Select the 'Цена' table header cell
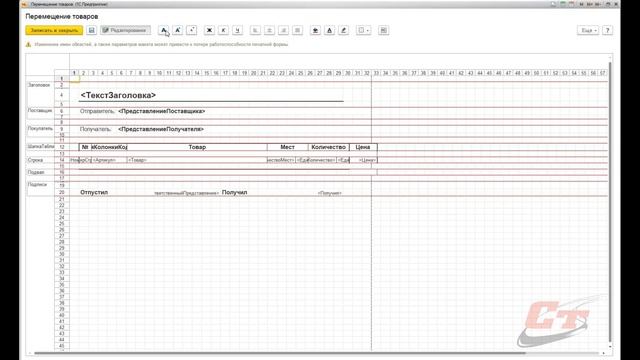Viewport: 640px width, 360px height. tap(363, 147)
